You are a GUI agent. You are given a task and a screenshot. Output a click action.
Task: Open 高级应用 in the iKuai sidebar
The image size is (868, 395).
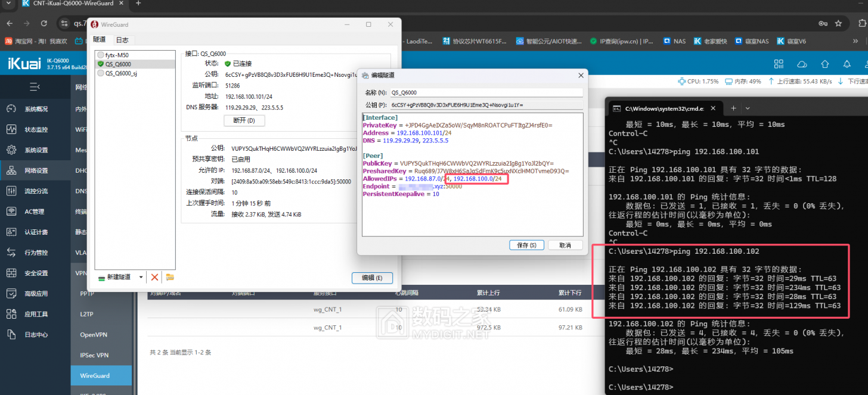(x=35, y=294)
